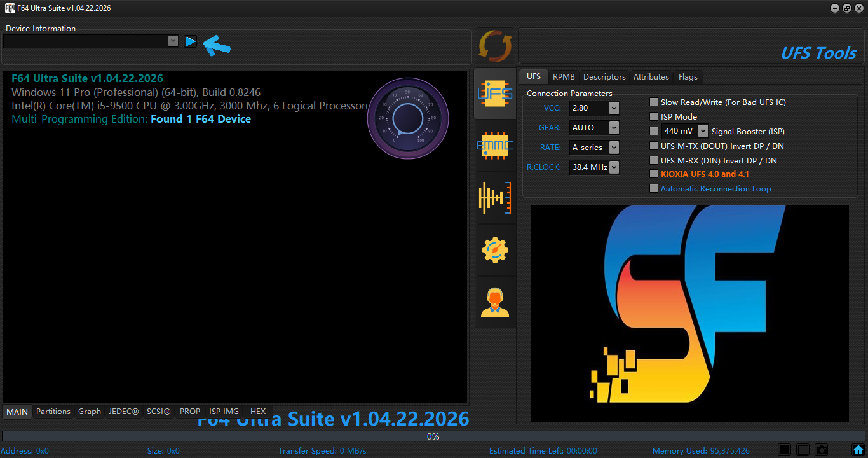Viewport: 868px width, 458px height.
Task: Click the camera screenshot icon in status bar
Action: click(821, 450)
